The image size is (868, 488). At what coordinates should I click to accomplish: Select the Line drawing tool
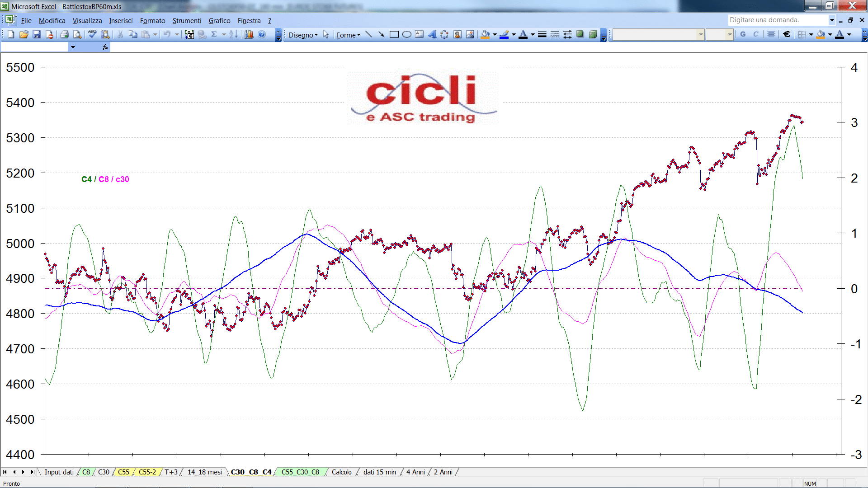click(x=369, y=34)
